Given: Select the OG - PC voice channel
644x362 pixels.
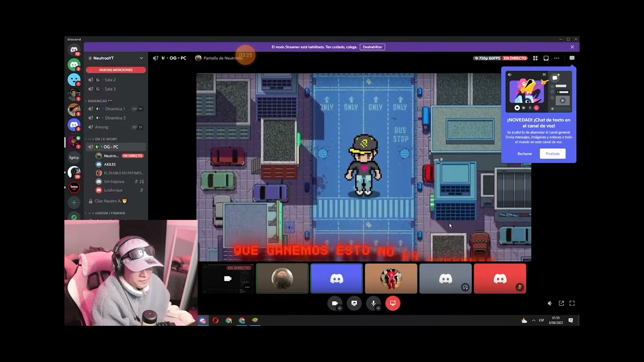Looking at the screenshot, I should click(116, 147).
